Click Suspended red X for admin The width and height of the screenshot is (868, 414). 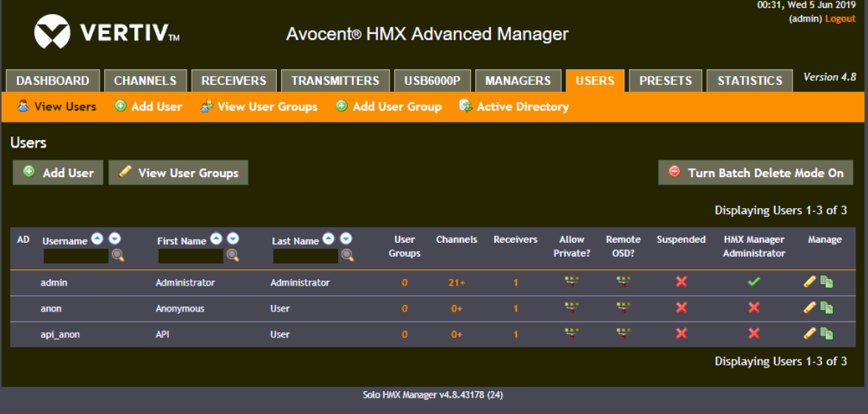click(681, 282)
